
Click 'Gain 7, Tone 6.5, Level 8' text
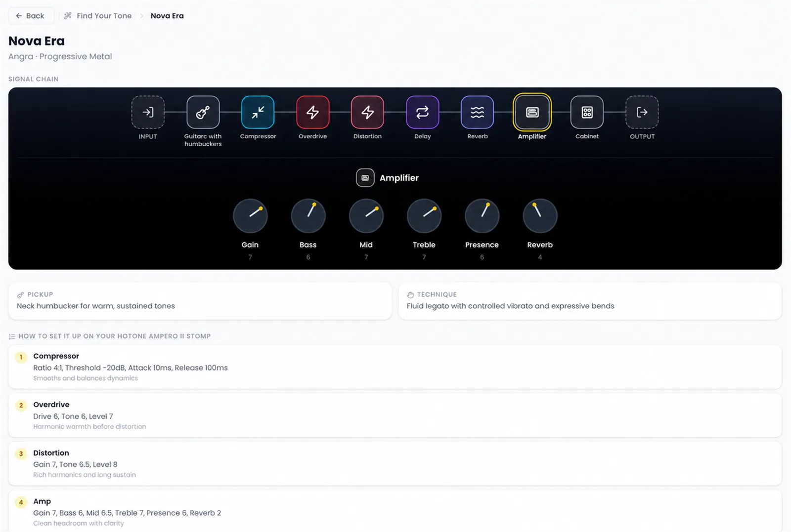point(75,464)
